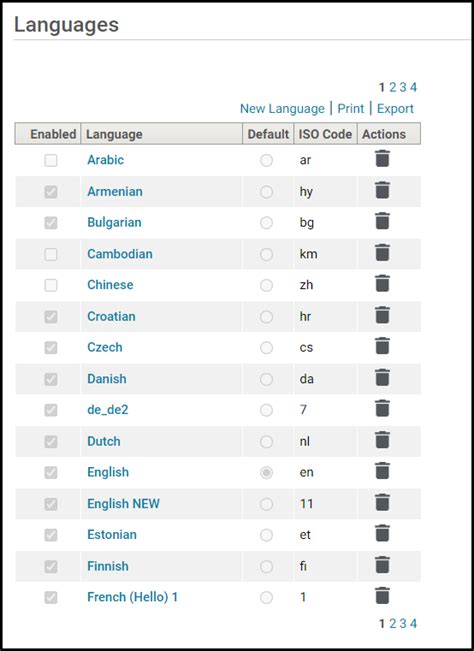Sort by the Language column header
This screenshot has width=474, height=651.
click(x=114, y=134)
